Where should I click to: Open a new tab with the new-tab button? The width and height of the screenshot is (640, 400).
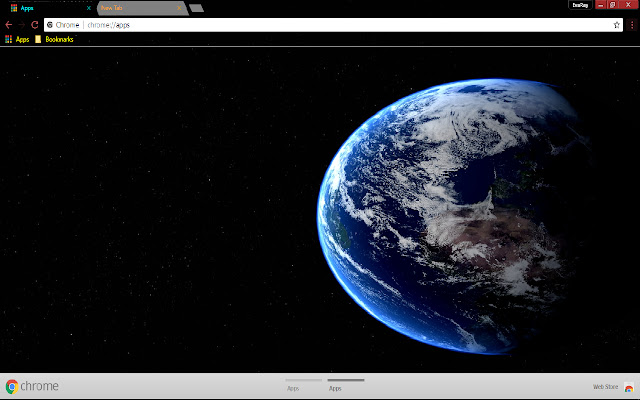(x=197, y=8)
